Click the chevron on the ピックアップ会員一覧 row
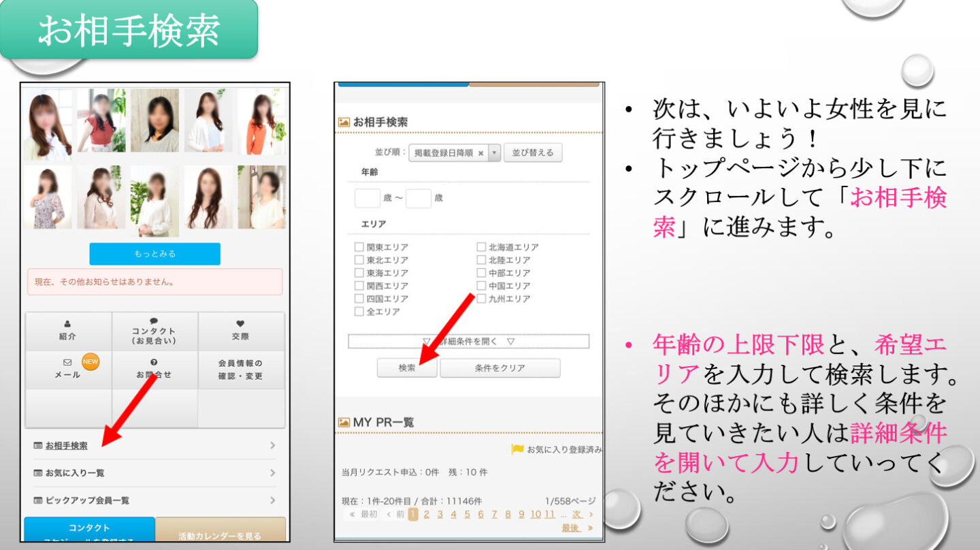 [x=272, y=500]
